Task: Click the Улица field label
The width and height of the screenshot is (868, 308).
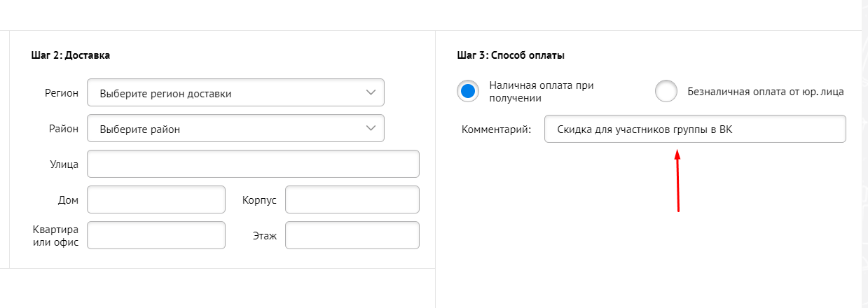Action: pos(62,164)
